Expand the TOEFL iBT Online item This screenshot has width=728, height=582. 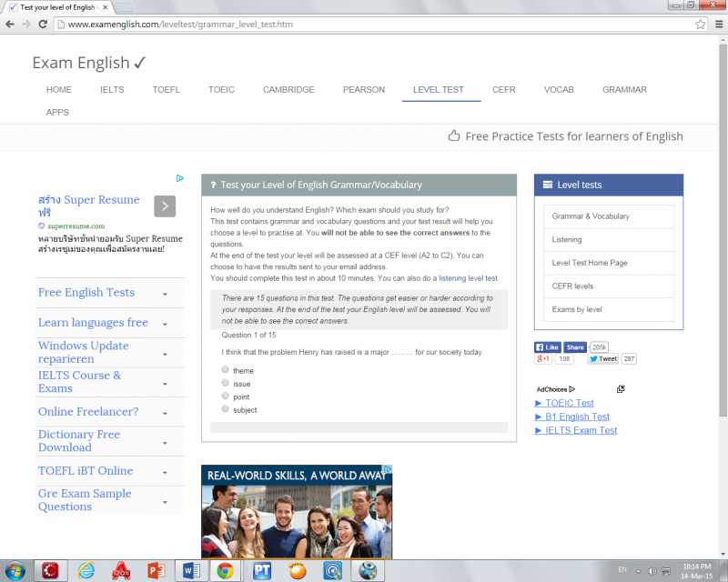pos(165,472)
